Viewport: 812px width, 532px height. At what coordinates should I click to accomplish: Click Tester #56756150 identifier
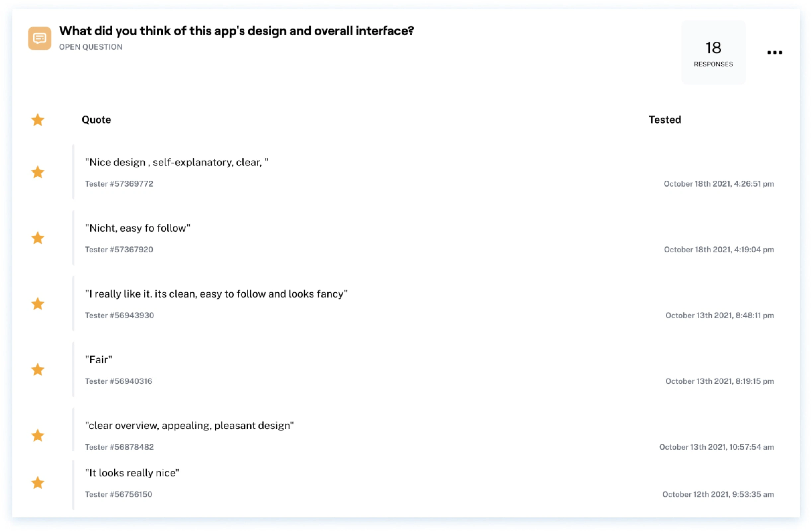pyautogui.click(x=119, y=494)
